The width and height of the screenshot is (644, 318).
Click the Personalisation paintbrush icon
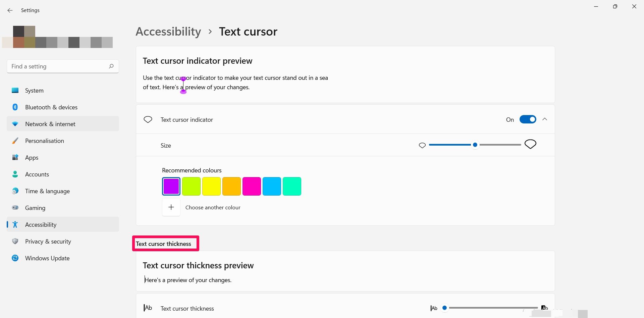tap(15, 141)
